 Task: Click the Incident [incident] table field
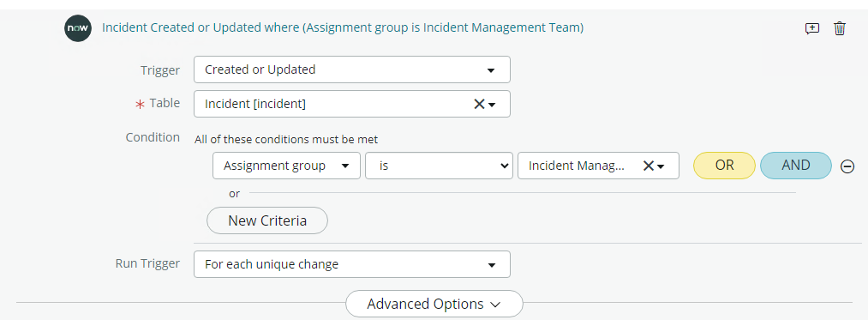(x=351, y=104)
